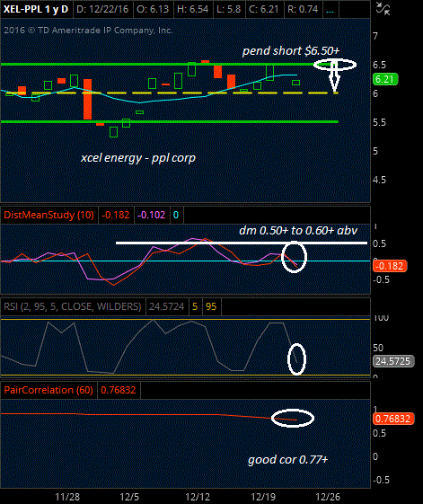
Task: Select the 'pend short $6.50+' text annotation
Action: 291,51
